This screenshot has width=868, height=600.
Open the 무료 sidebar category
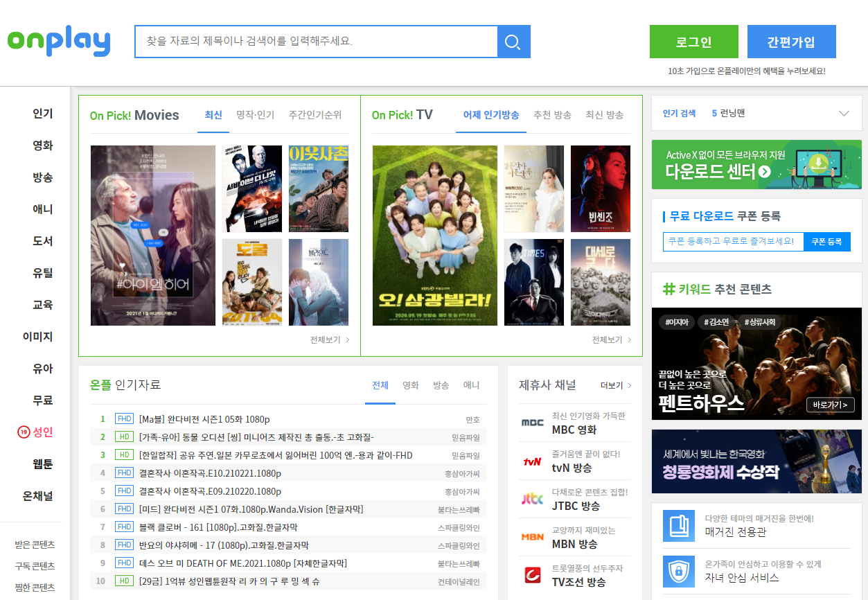tap(43, 400)
